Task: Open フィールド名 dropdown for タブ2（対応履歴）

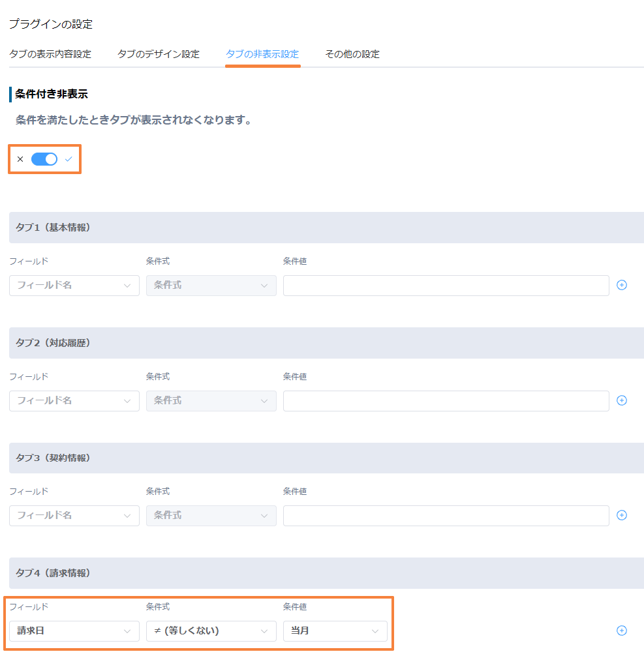Action: 74,401
